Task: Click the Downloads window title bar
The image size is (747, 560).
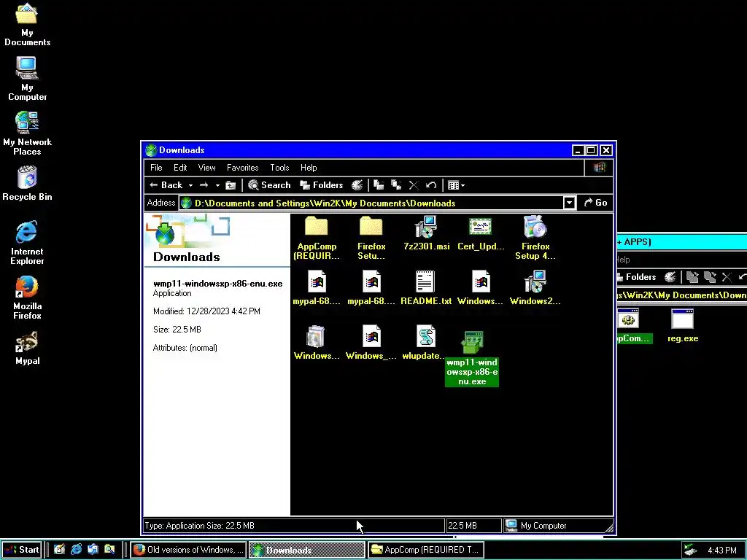Action: coord(357,150)
